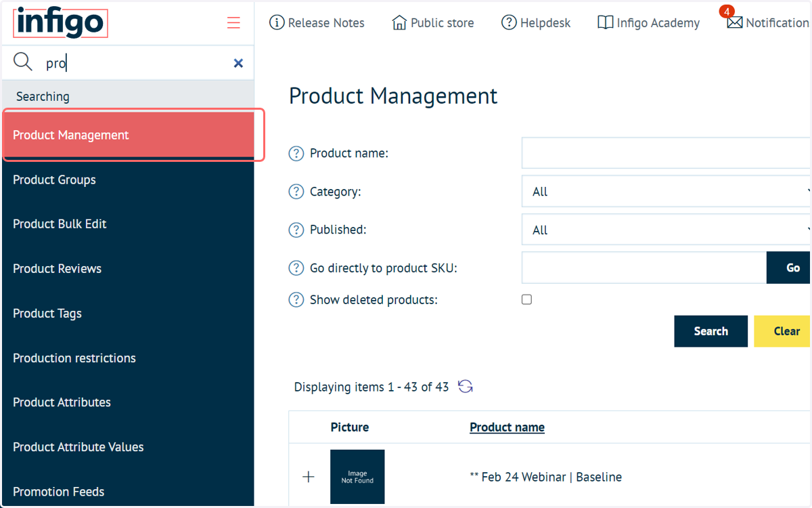
Task: Click the 'Displaying items 1 - 43 of 43' text
Action: (371, 387)
